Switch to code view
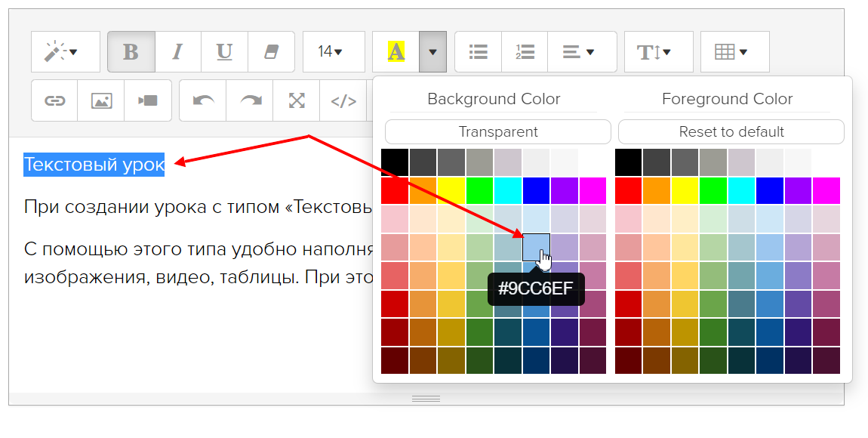 (x=343, y=100)
